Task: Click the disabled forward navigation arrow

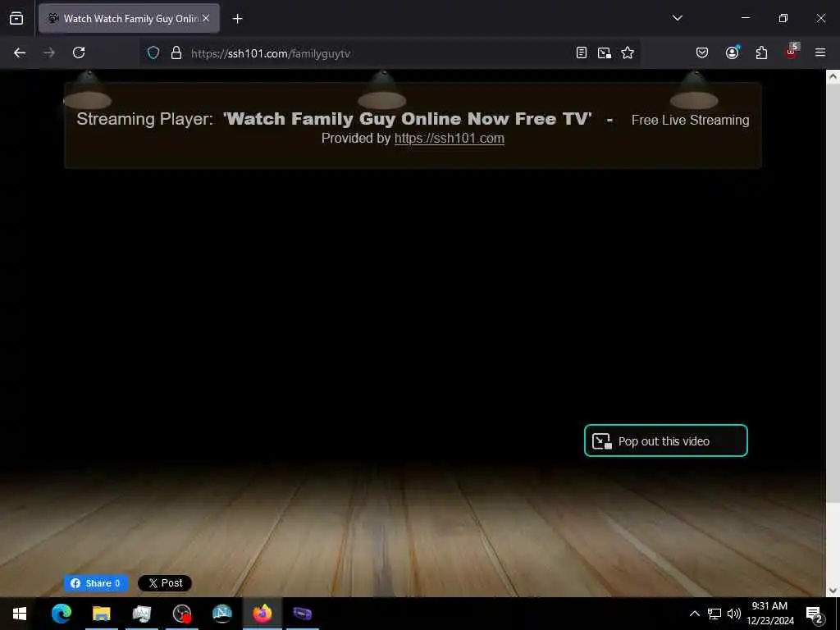Action: point(49,52)
